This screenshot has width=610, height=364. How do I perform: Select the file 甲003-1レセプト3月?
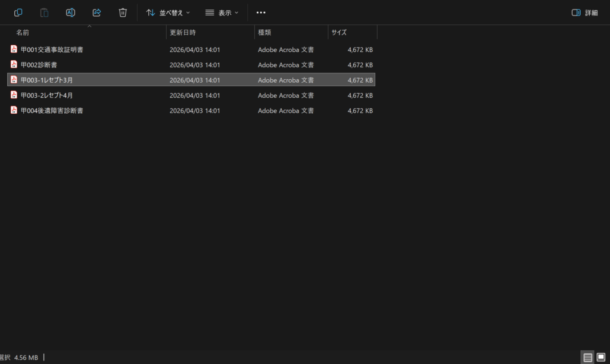click(46, 80)
